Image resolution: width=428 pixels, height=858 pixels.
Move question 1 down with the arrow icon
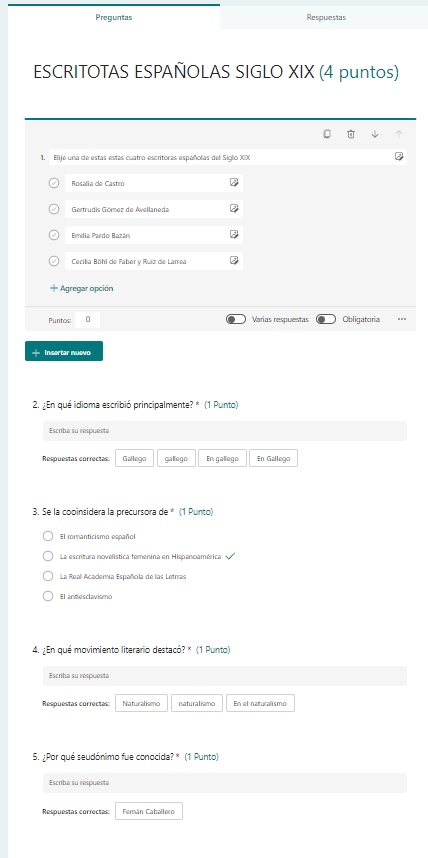[375, 134]
